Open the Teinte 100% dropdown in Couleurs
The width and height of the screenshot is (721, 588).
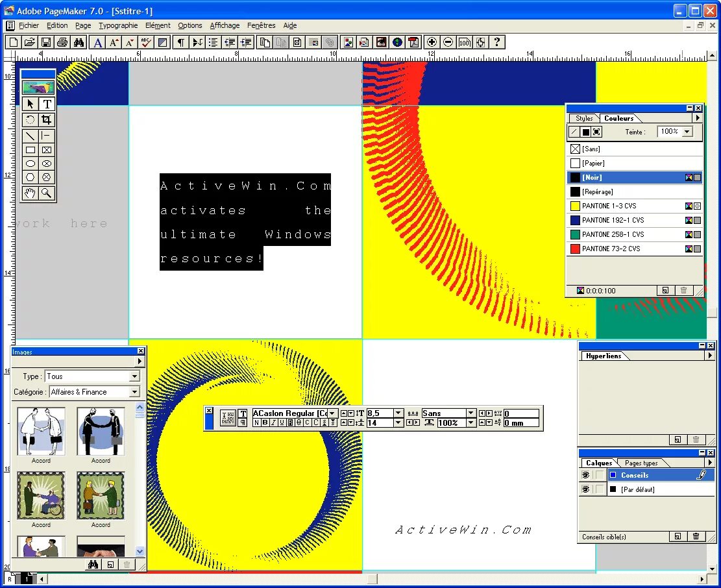point(686,132)
